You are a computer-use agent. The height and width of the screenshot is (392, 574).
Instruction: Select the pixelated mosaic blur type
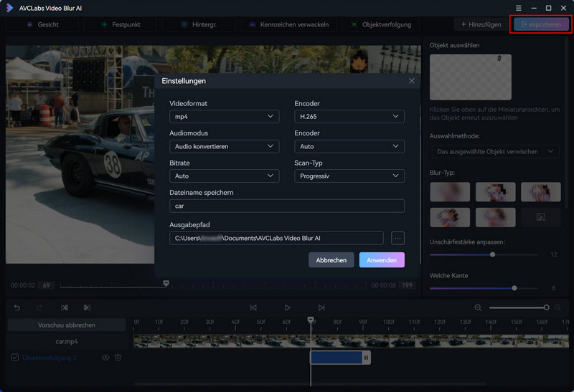pyautogui.click(x=495, y=191)
